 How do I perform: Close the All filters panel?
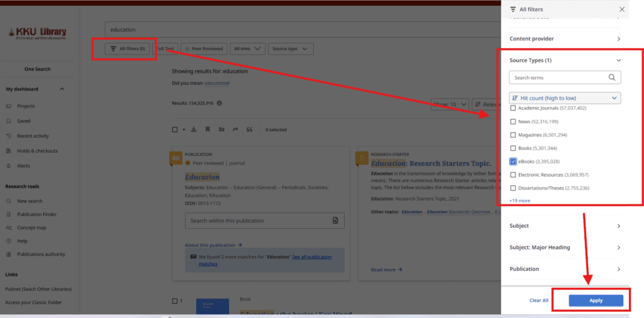[x=621, y=9]
